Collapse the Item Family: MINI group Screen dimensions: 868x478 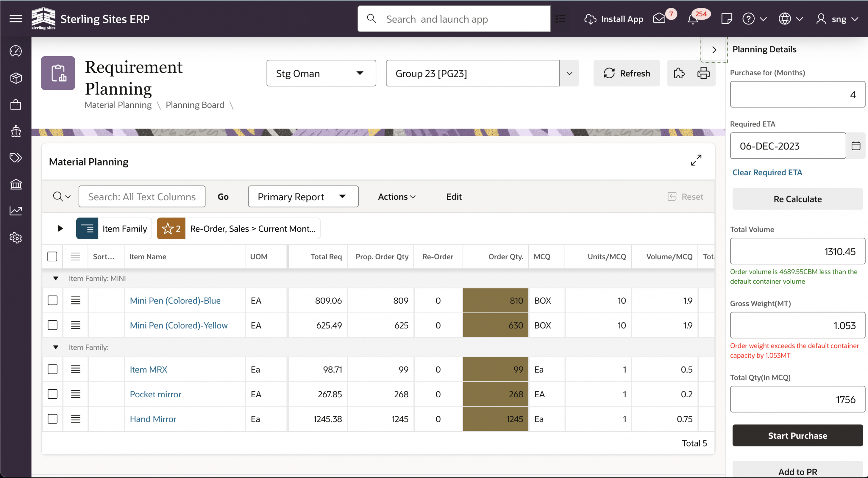[56, 278]
